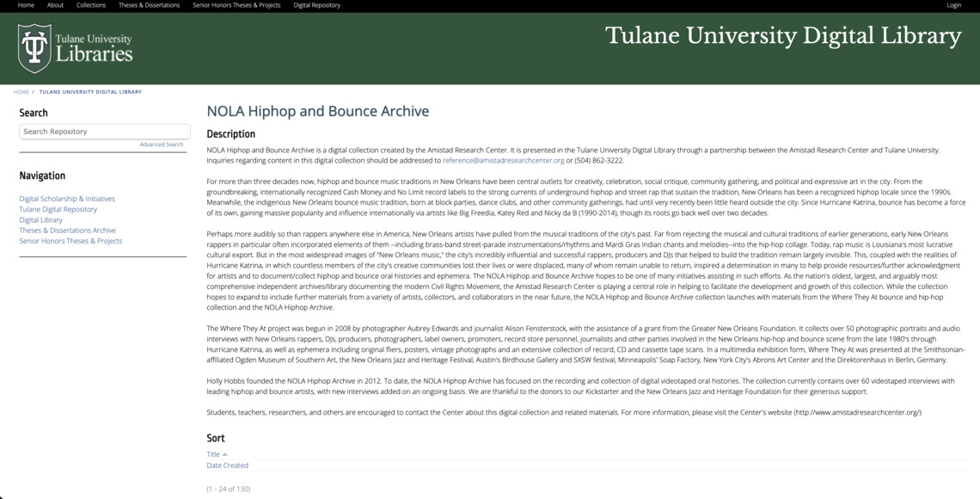The height and width of the screenshot is (499, 980).
Task: Open Theses & Dissertations Archive sidebar link
Action: coord(67,230)
